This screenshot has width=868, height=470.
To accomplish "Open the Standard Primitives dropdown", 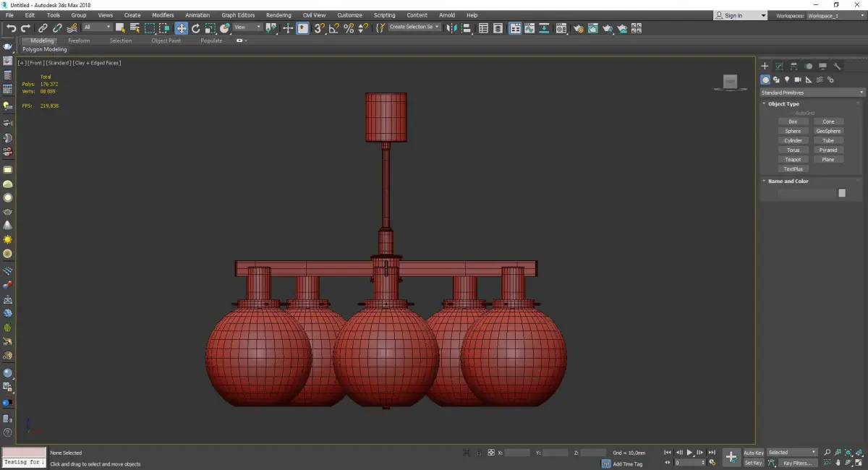I will tap(812, 93).
